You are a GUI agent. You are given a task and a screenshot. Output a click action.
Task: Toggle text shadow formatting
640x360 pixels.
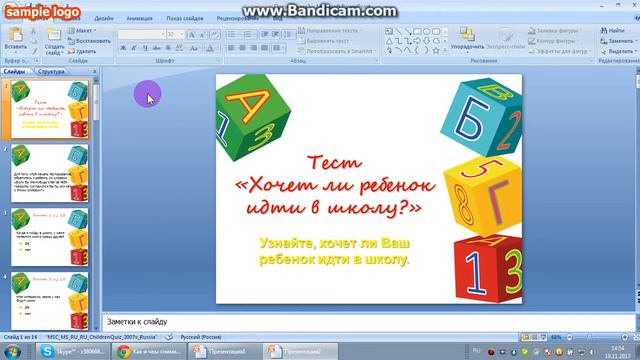[x=168, y=48]
